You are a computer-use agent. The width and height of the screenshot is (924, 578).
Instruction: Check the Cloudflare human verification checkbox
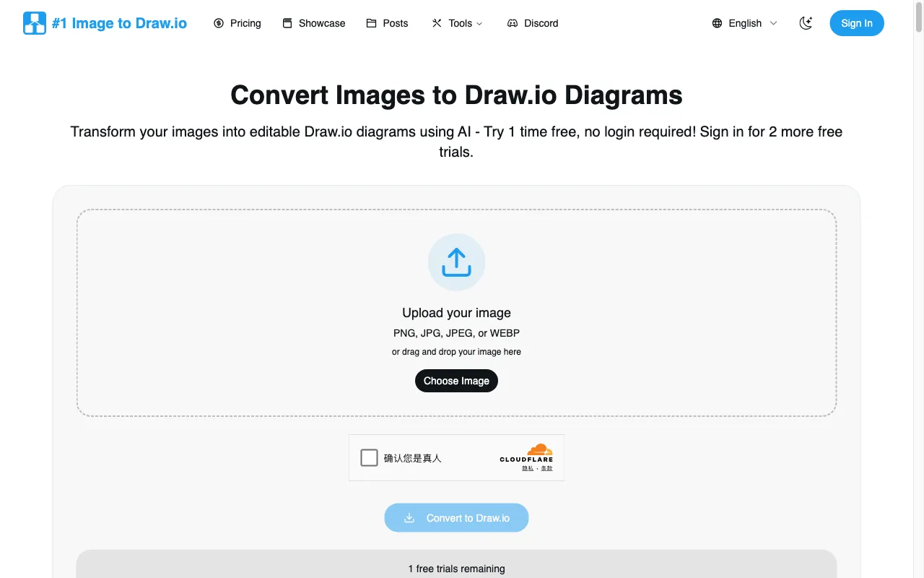(369, 457)
